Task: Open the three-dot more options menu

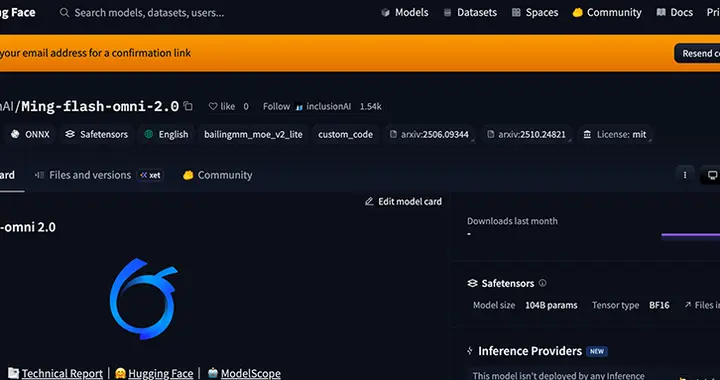Action: click(x=685, y=175)
